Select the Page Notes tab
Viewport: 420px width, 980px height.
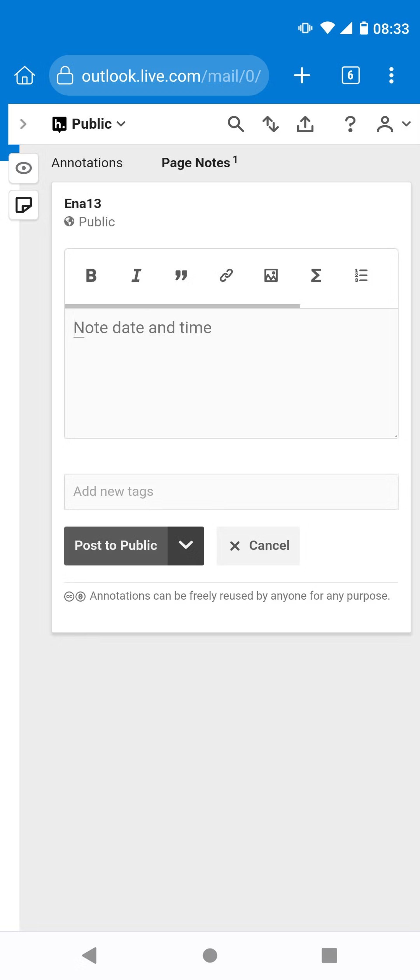(199, 163)
